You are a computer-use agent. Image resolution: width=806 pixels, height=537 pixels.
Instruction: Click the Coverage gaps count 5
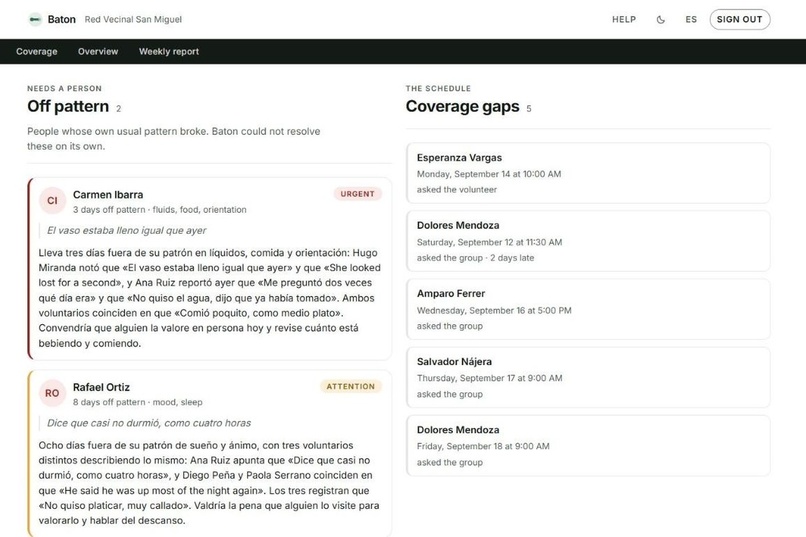point(528,108)
